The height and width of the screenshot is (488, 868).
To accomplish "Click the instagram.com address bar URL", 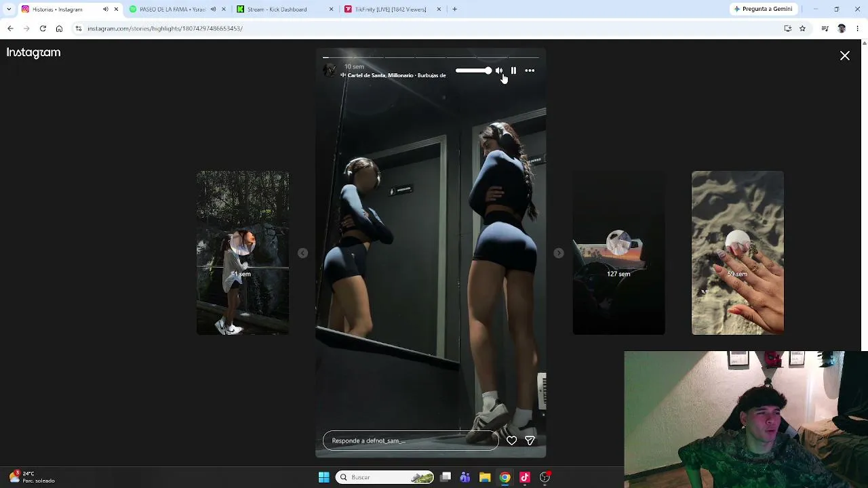I will tap(165, 28).
